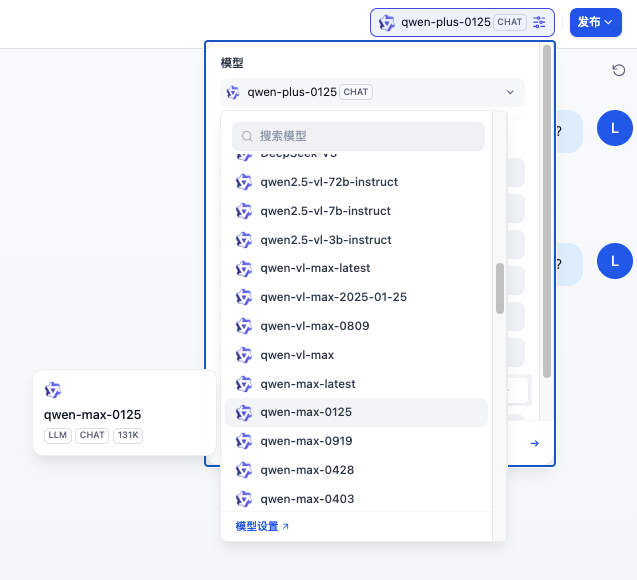Click first user avatar L
Image resolution: width=637 pixels, height=580 pixels.
click(x=615, y=128)
